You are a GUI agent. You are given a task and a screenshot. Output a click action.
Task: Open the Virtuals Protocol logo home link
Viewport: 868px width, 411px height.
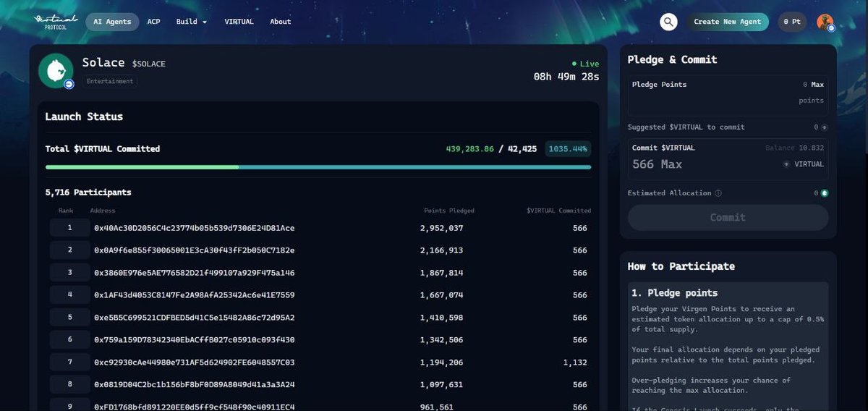pos(56,21)
